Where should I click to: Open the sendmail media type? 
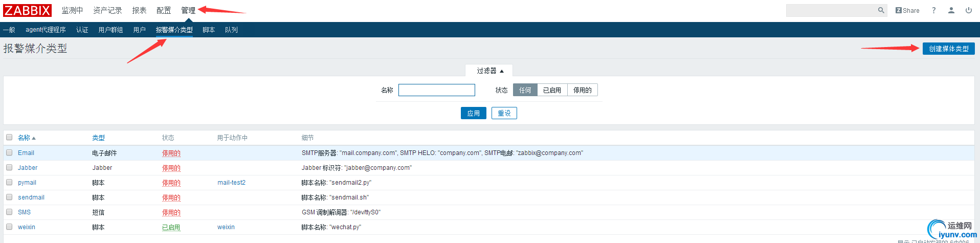point(31,197)
